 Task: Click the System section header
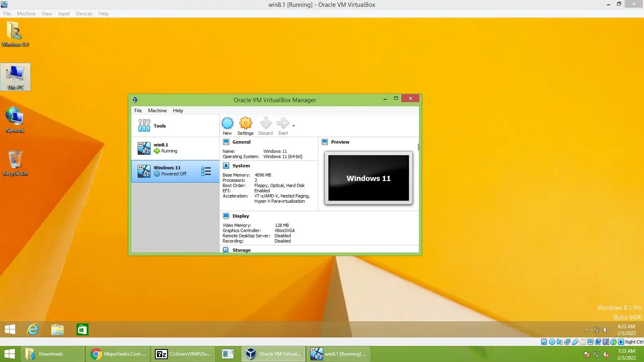coord(241,166)
